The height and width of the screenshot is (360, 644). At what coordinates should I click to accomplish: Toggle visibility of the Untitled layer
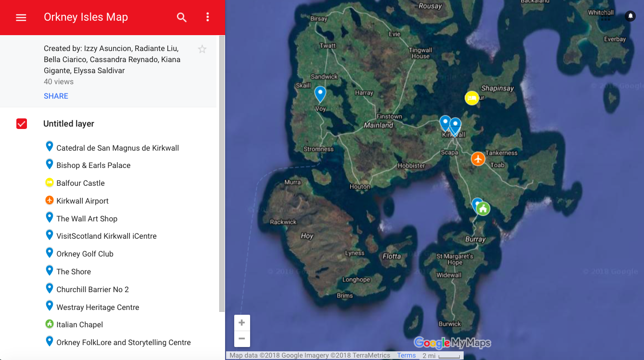(x=22, y=124)
